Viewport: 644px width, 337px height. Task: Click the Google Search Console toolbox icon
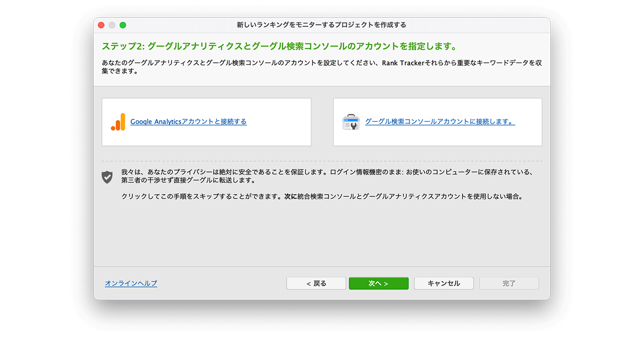coord(351,122)
